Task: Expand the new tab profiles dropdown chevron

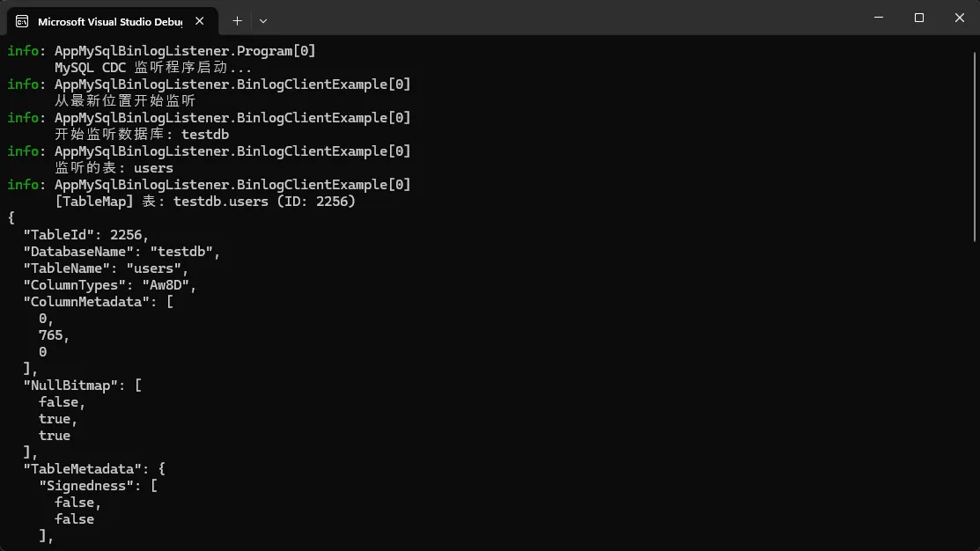Action: click(x=263, y=20)
